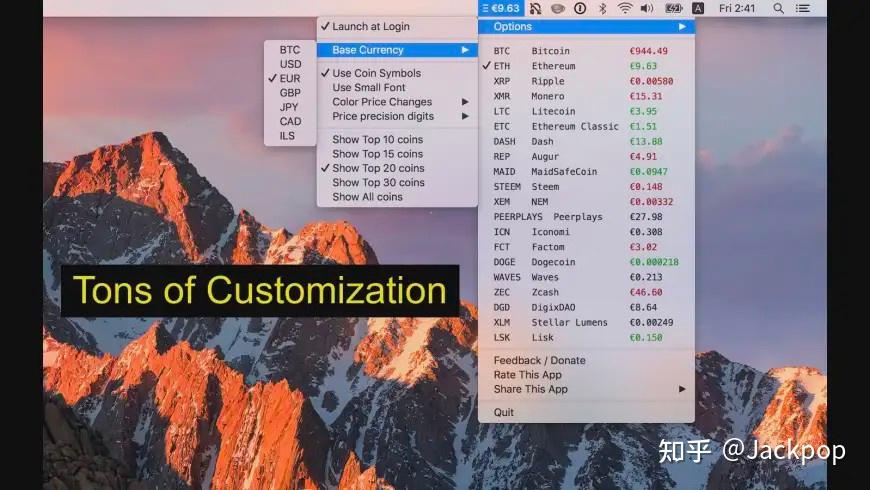
Task: Select the FCT Factom row
Action: [x=586, y=246]
